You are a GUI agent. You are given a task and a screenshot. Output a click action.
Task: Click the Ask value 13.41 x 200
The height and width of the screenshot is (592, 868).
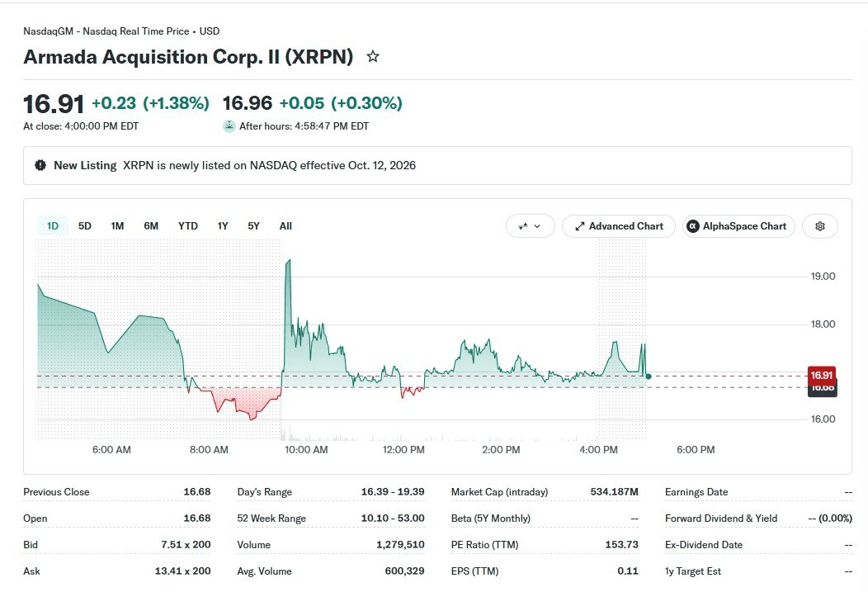click(182, 571)
